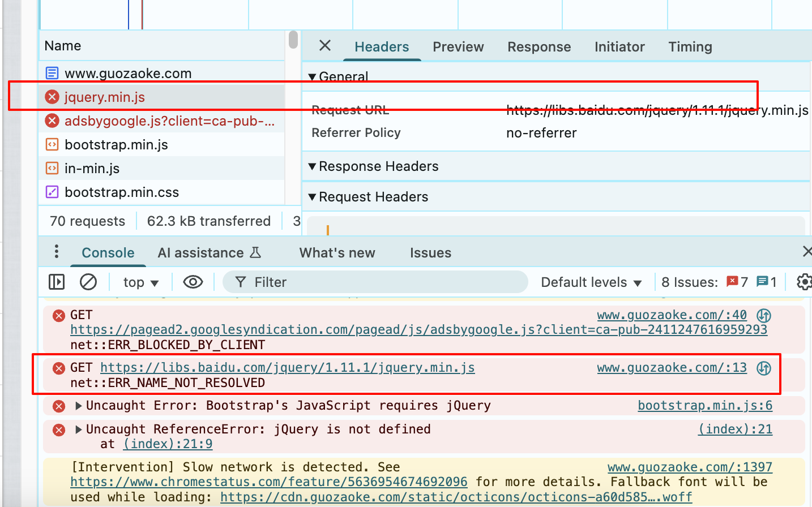Click the error icon on the adsbygoogle GET message
This screenshot has height=507, width=812.
(59, 316)
